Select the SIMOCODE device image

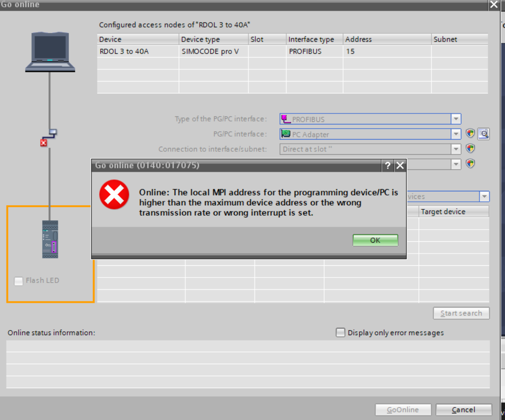pyautogui.click(x=50, y=239)
